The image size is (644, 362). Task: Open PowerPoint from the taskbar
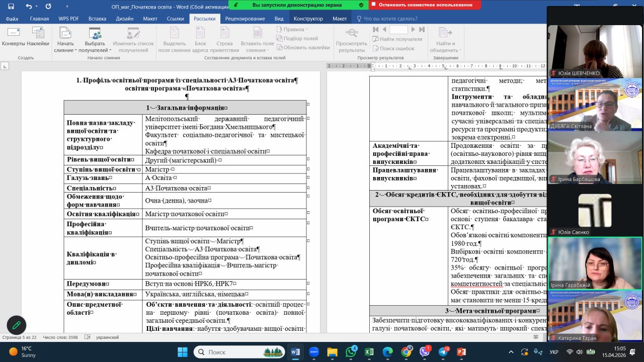click(x=461, y=352)
